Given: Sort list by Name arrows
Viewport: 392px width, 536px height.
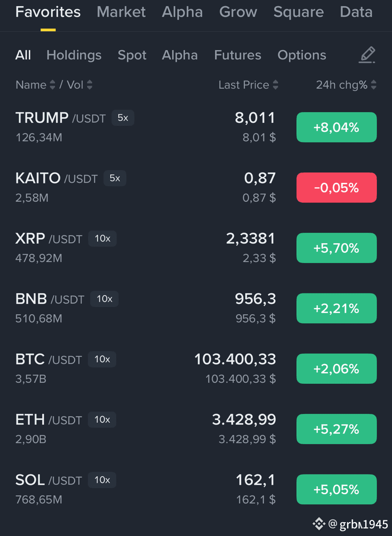Looking at the screenshot, I should click(52, 85).
